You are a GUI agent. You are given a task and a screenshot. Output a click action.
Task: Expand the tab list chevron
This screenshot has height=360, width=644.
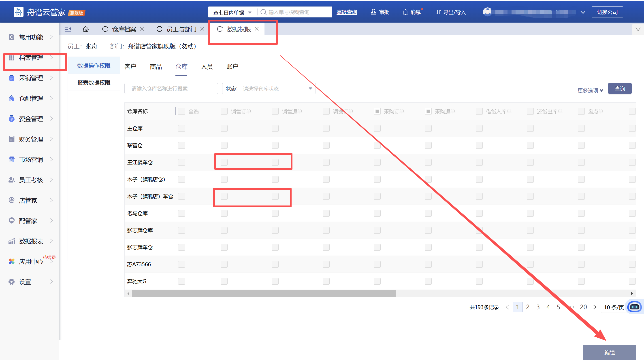pos(638,29)
